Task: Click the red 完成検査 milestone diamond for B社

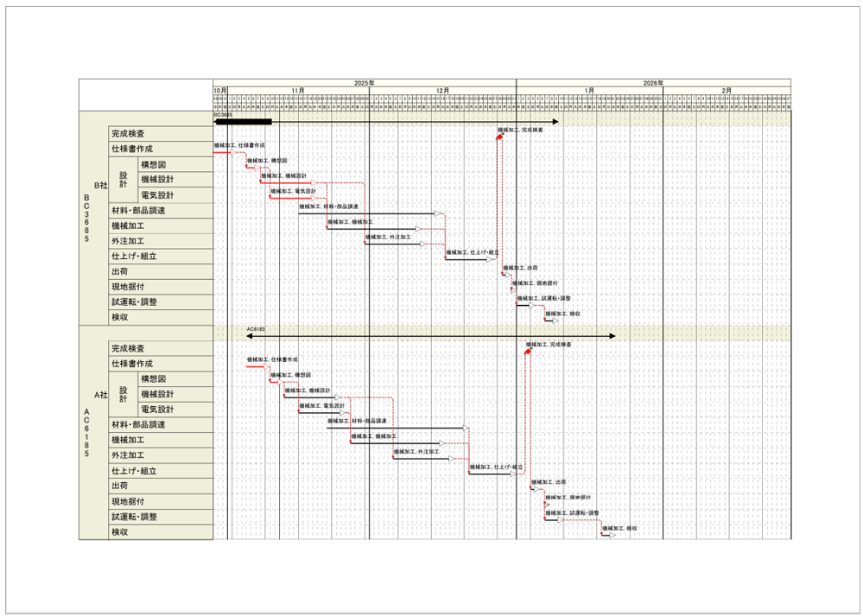Action: click(499, 137)
